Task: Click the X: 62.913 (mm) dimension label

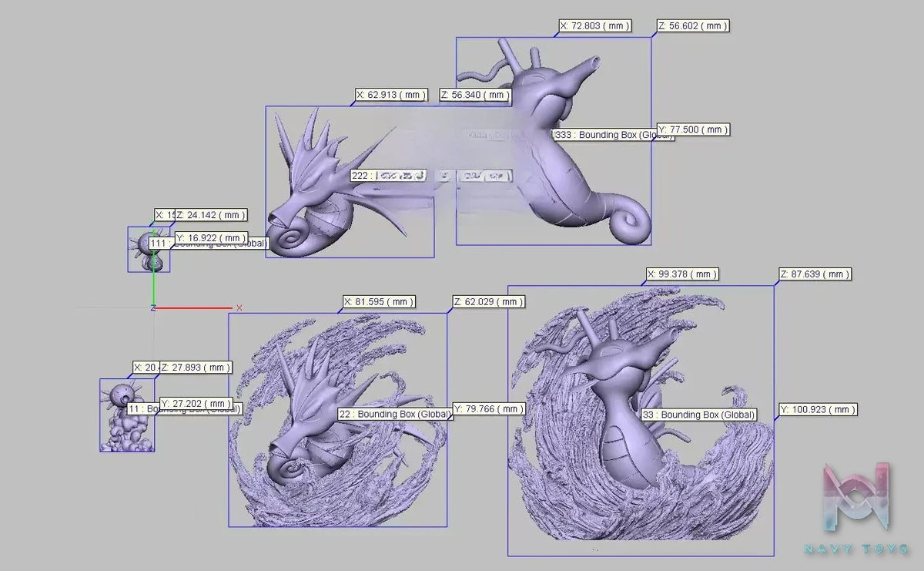Action: coord(391,95)
